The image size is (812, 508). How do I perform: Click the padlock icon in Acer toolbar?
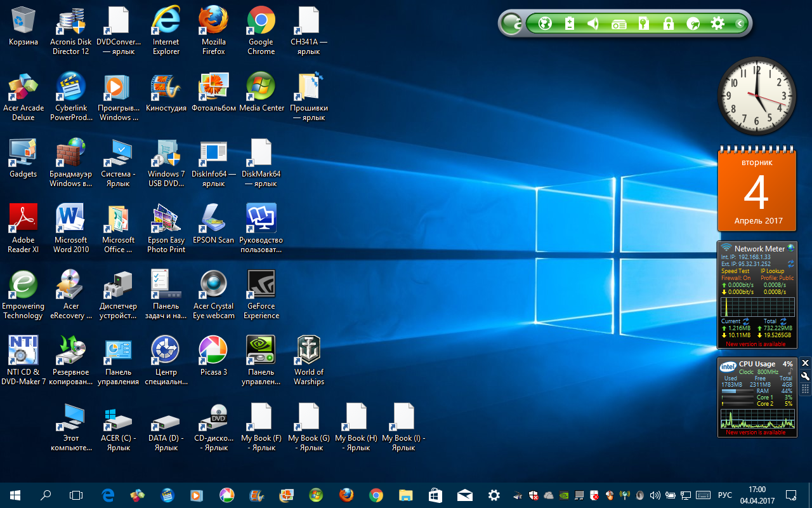pos(668,23)
